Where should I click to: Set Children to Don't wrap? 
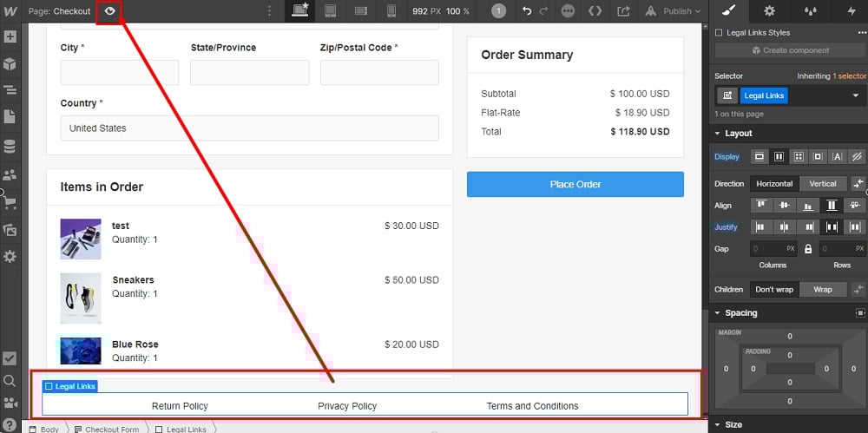click(x=774, y=290)
